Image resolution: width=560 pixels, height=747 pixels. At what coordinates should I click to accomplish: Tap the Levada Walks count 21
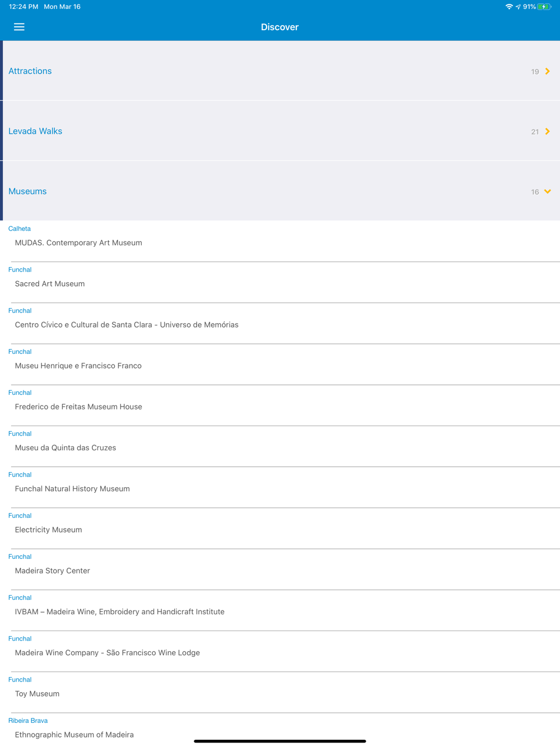pos(535,132)
